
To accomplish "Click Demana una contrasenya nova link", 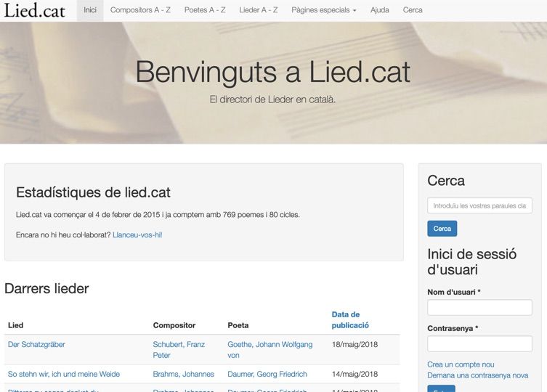I will point(477,375).
